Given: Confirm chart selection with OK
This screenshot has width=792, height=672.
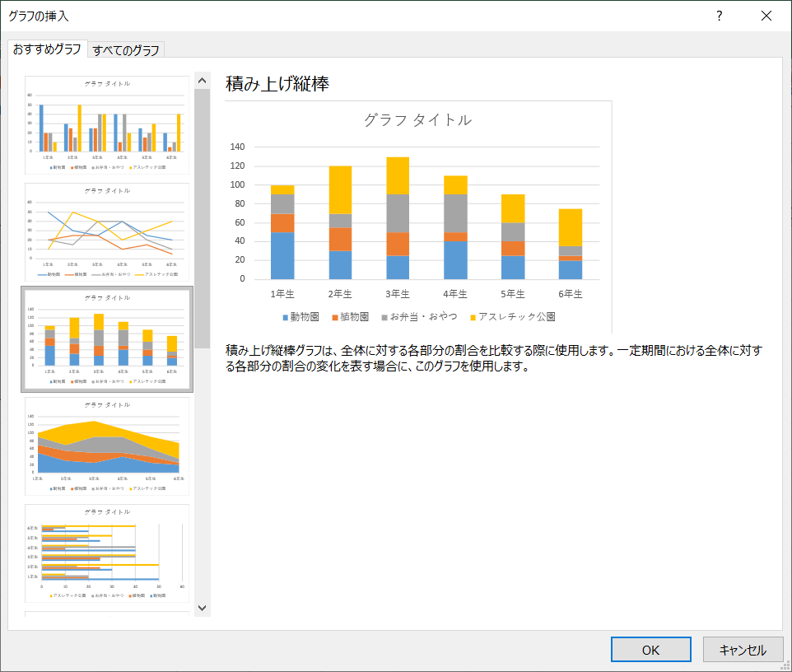Looking at the screenshot, I should pos(650,649).
